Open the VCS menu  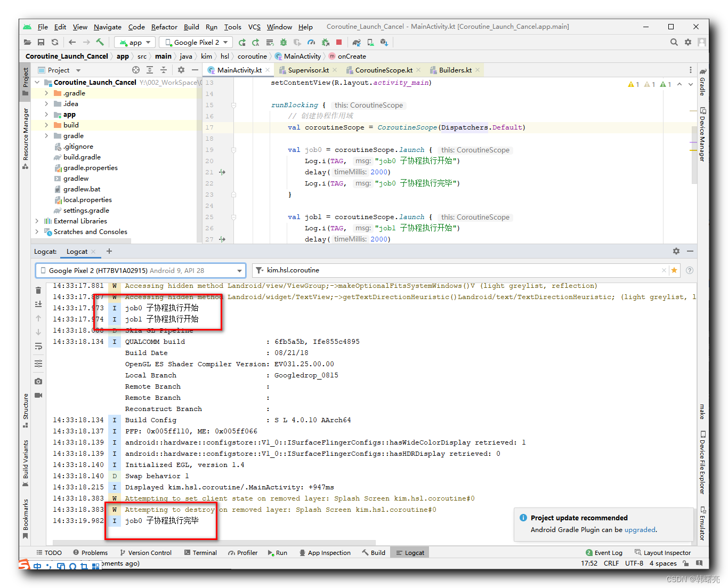[254, 27]
